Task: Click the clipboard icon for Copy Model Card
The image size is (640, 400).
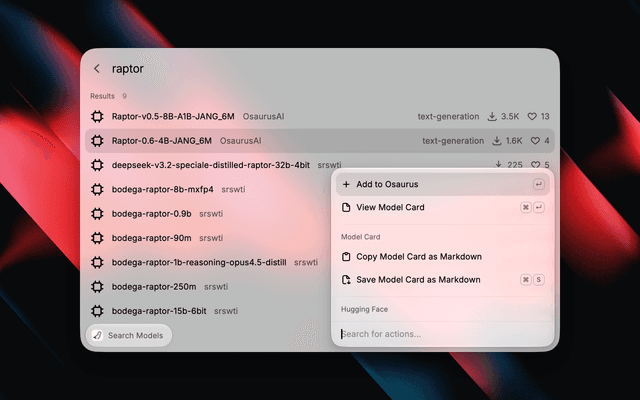Action: pos(346,257)
